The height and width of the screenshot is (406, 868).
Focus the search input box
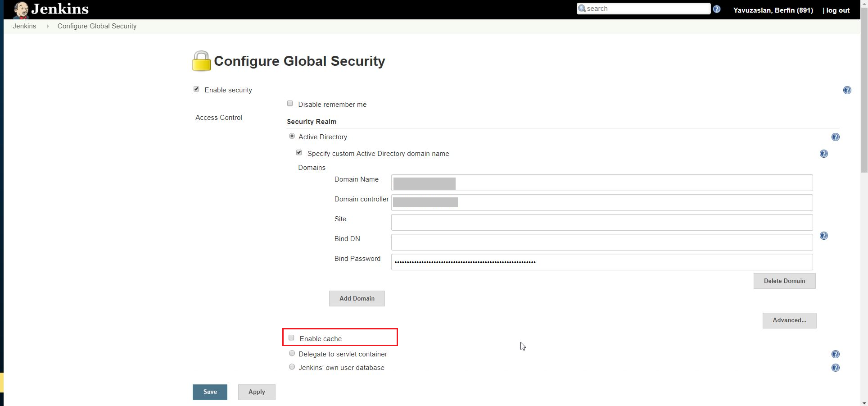[x=644, y=9]
